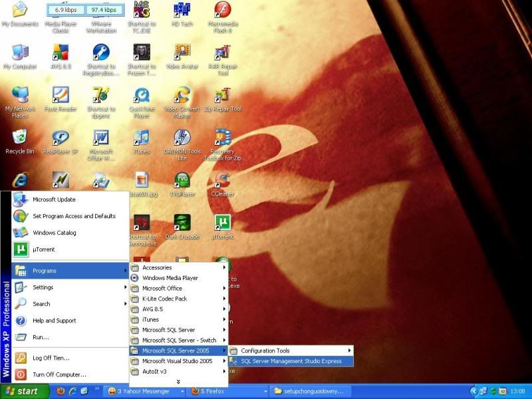
Task: Click Turn Off Computer... button
Action: [x=70, y=374]
